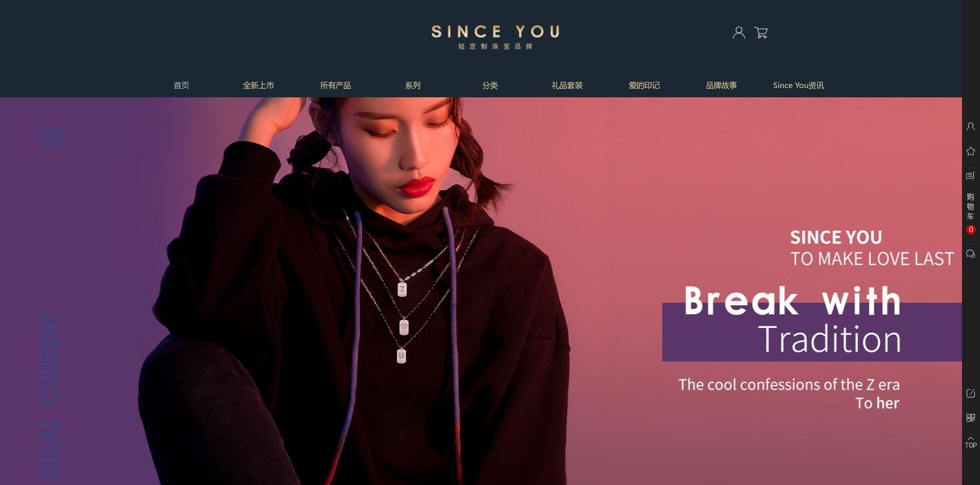Screen dimensions: 980x485
Task: Expand the 所有产品 navigation menu
Action: click(335, 85)
